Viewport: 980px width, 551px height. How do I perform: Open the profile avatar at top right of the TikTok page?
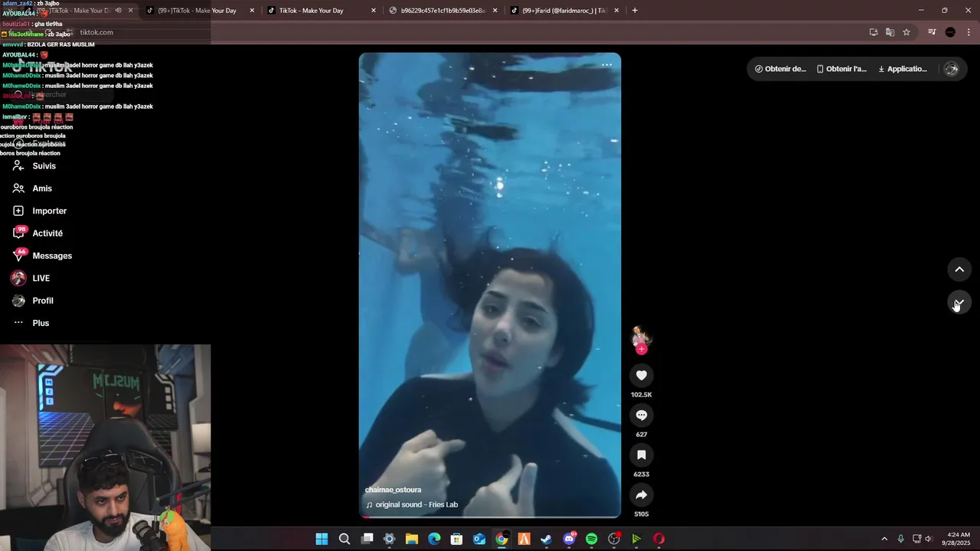952,69
